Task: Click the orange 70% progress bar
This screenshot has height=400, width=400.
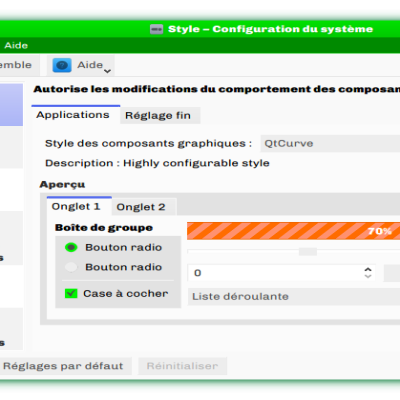Action: coord(293,231)
